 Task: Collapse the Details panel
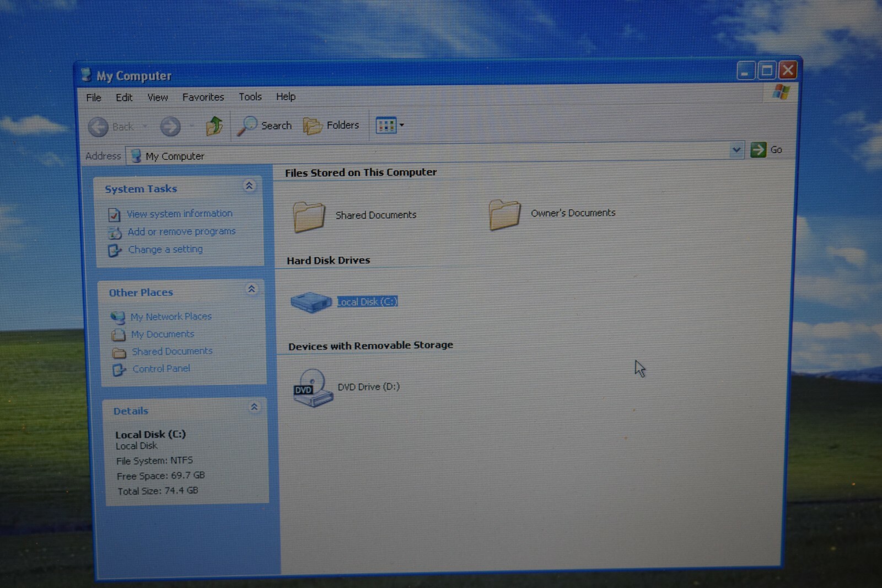[254, 407]
